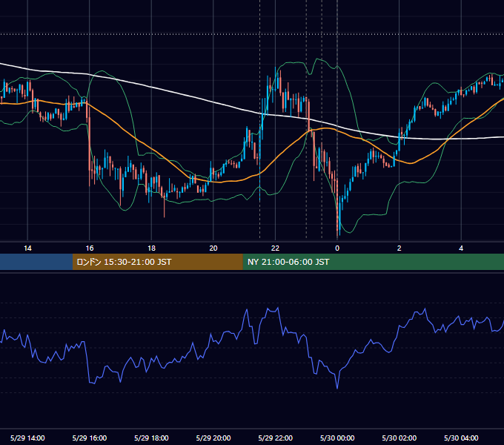
Task: Click the blue session bar before ロンドン
Action: coord(36,262)
